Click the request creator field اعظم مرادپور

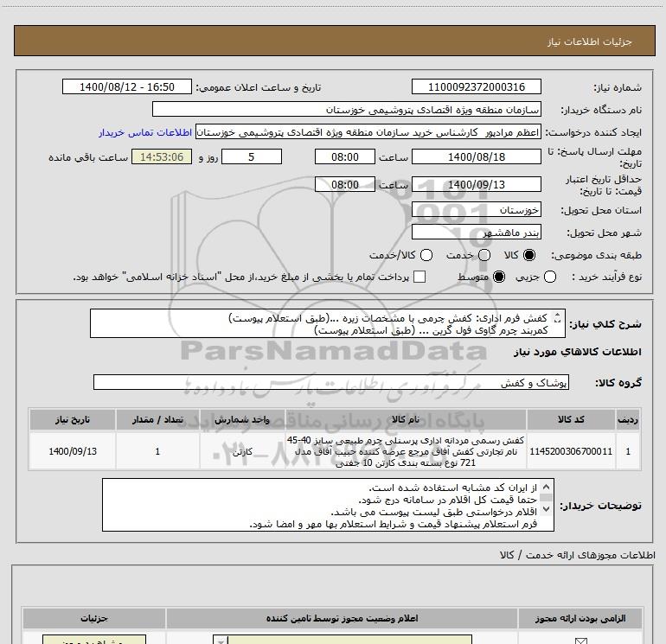coord(368,132)
